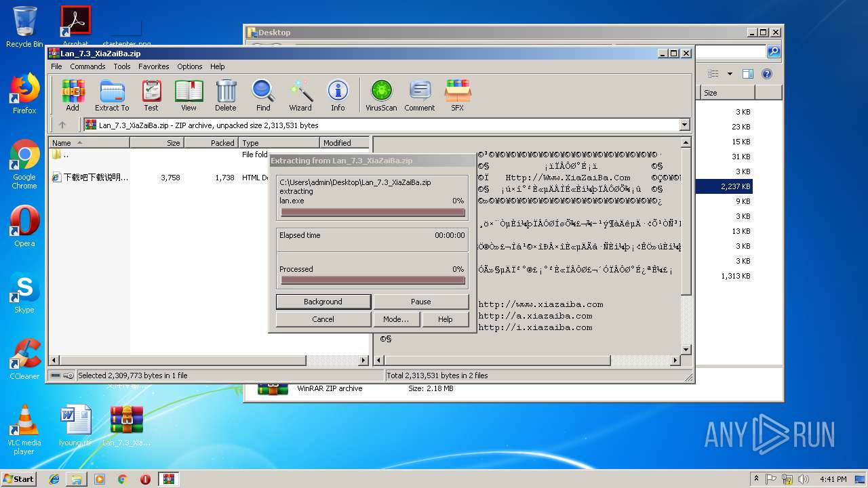
Task: Open the Help menu
Action: click(217, 66)
